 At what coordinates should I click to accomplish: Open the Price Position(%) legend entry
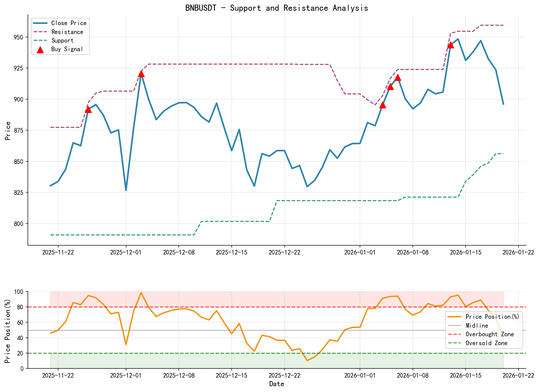coord(492,317)
